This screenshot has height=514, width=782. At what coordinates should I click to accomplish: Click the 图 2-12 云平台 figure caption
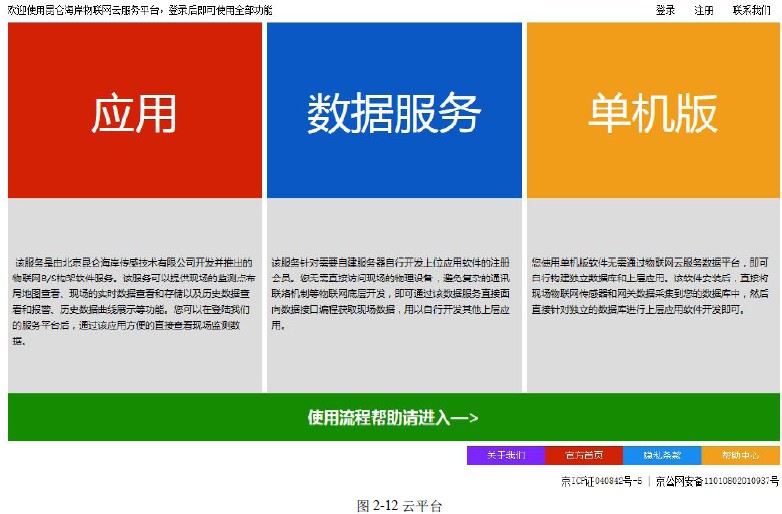click(399, 505)
